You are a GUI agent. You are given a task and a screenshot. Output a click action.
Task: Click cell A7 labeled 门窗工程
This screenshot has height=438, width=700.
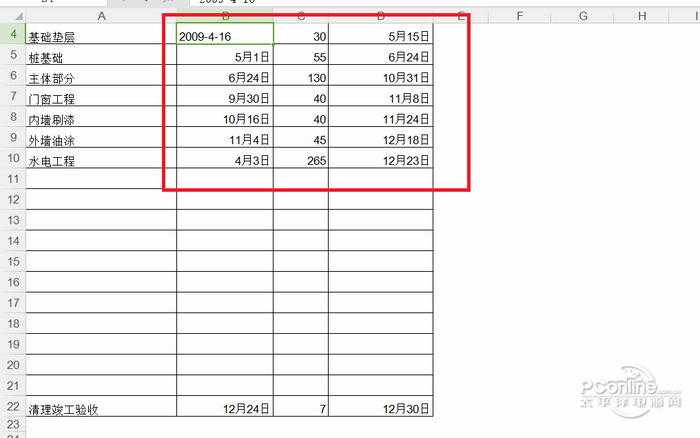[101, 96]
